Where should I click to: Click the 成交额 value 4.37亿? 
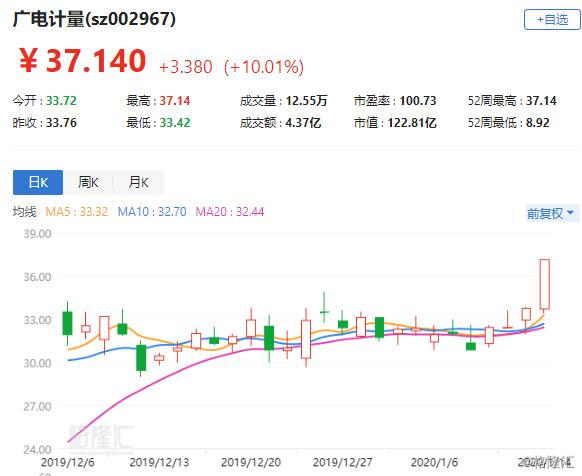(x=303, y=123)
